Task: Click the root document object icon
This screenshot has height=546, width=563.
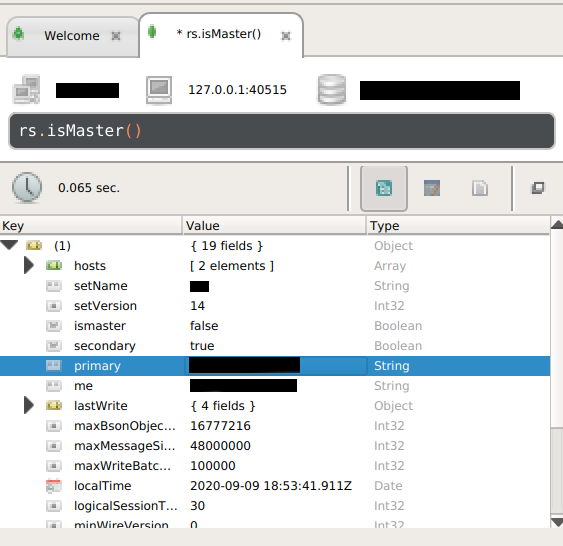Action: click(x=34, y=246)
